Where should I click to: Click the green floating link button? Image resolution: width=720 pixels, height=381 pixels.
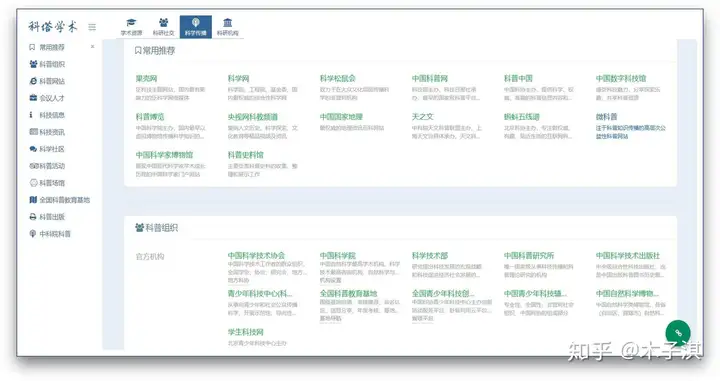(x=678, y=333)
